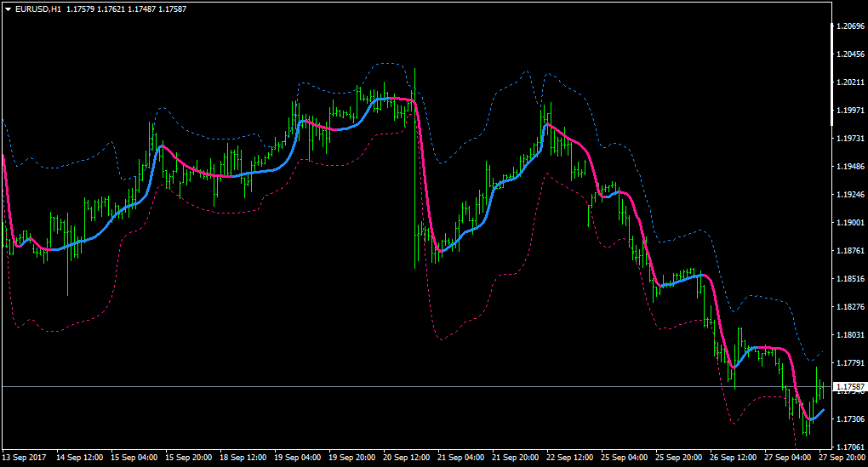Click price scale value 1.18276
Screen dimensions: 868x467
pos(850,306)
